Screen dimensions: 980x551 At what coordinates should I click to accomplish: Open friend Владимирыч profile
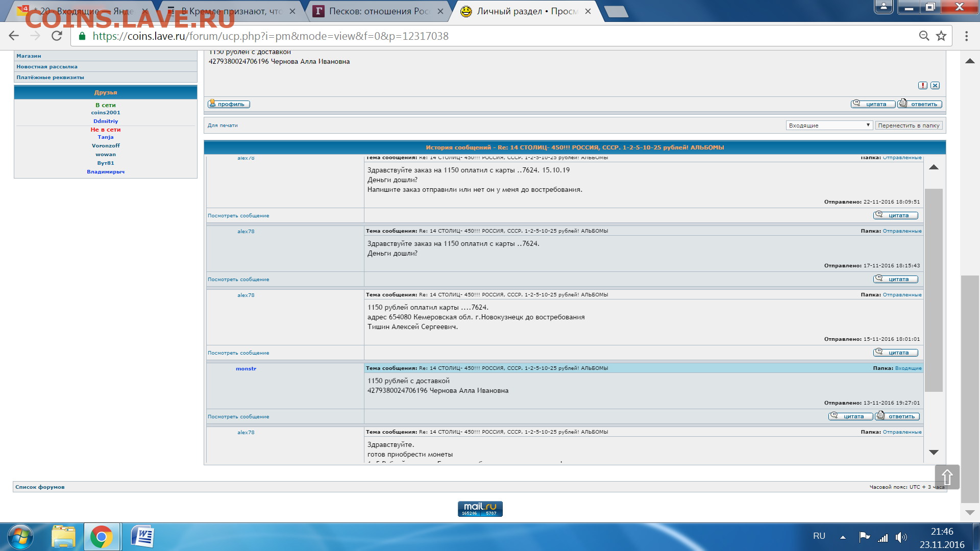pyautogui.click(x=106, y=171)
